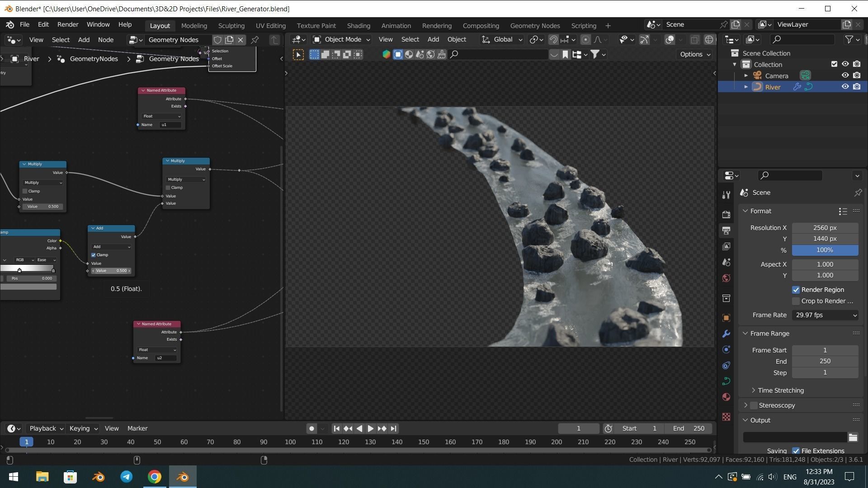Enable Clamp on the right Multiply node
This screenshot has width=868, height=488.
click(x=168, y=188)
